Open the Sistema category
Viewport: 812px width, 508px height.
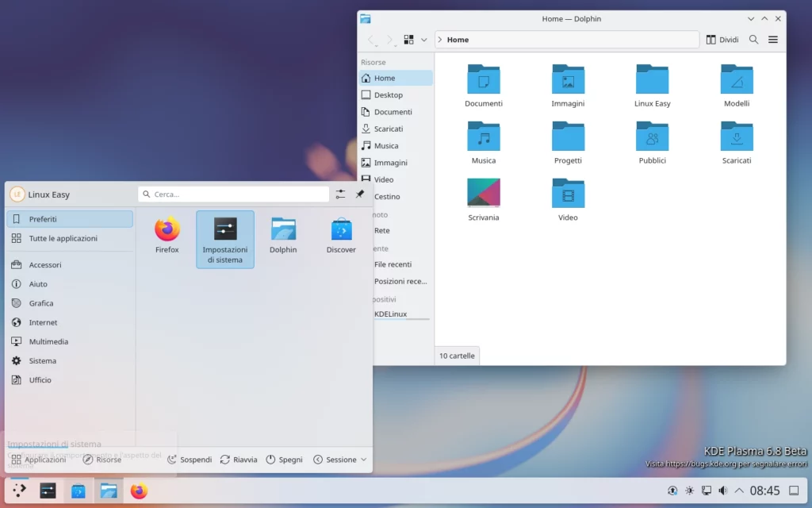(70, 360)
